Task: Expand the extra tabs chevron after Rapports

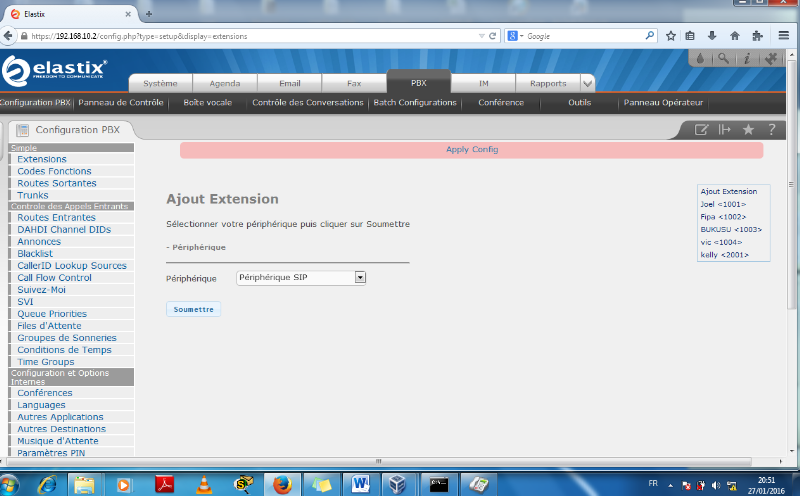Action: point(587,84)
